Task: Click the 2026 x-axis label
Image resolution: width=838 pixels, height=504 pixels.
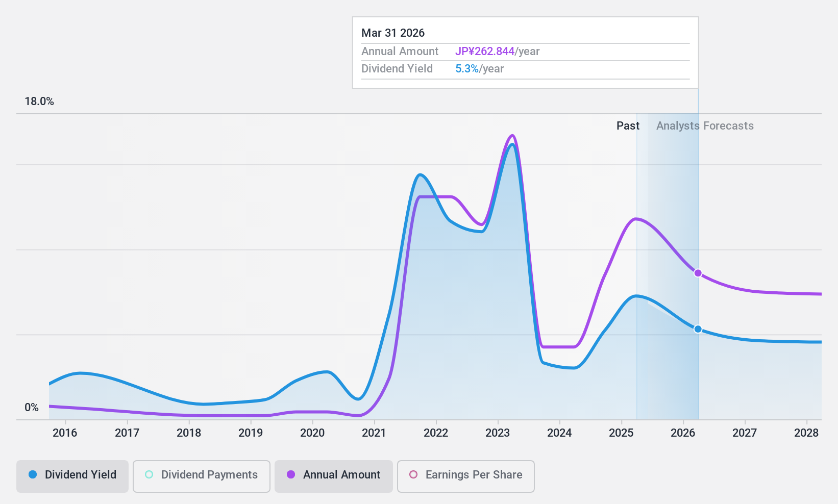Action: [683, 433]
